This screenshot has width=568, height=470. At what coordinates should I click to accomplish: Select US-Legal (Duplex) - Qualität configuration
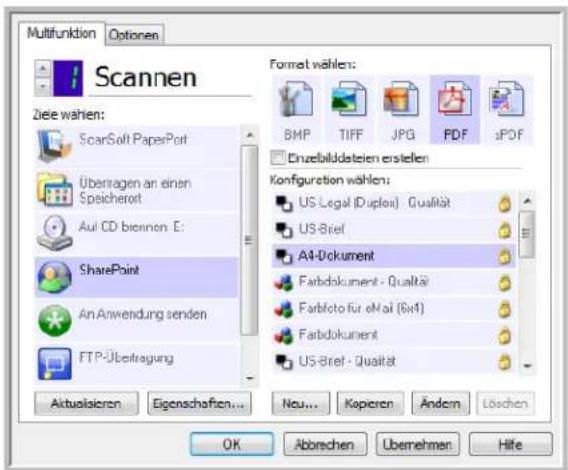tap(374, 203)
